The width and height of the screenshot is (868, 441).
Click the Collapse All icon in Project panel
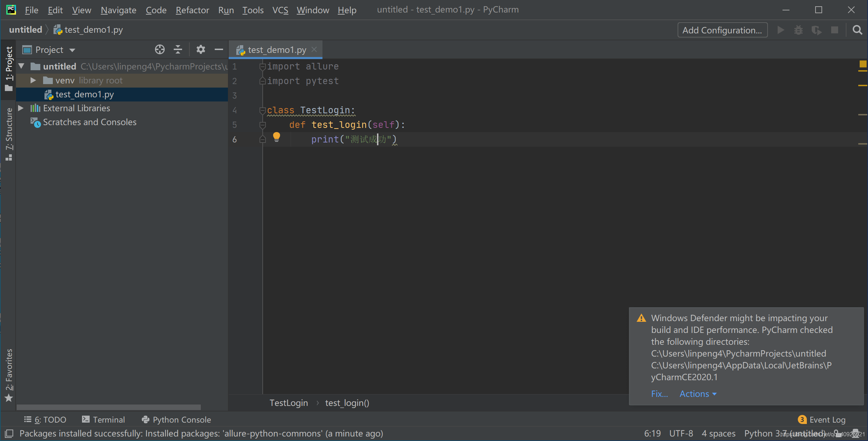tap(178, 50)
